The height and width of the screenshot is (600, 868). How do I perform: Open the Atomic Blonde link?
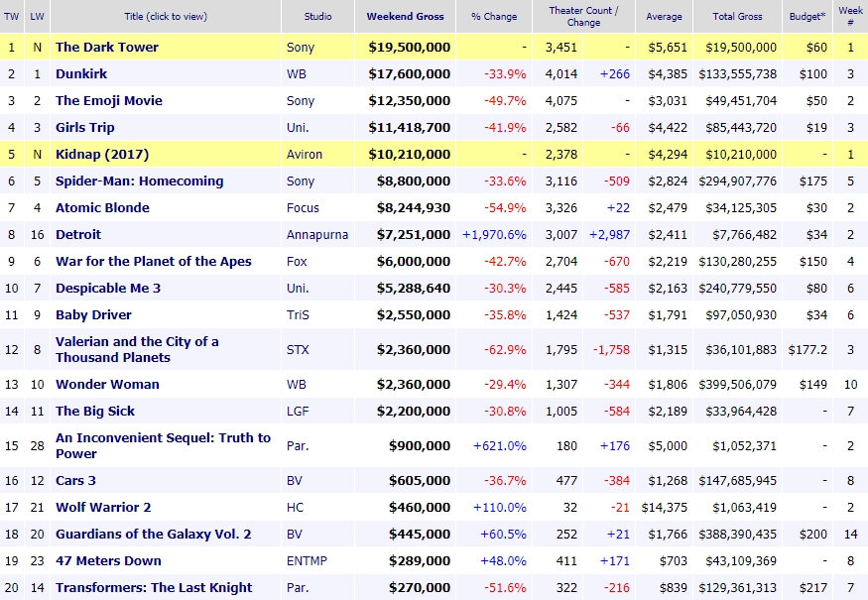[x=102, y=207]
